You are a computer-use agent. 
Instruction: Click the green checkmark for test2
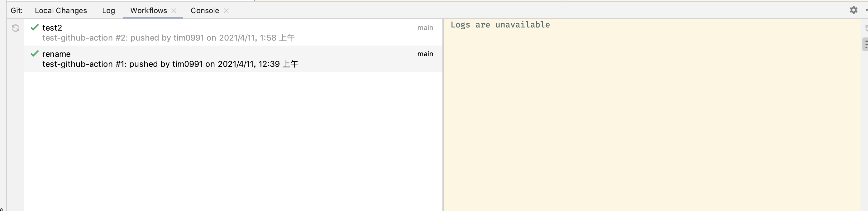(35, 27)
